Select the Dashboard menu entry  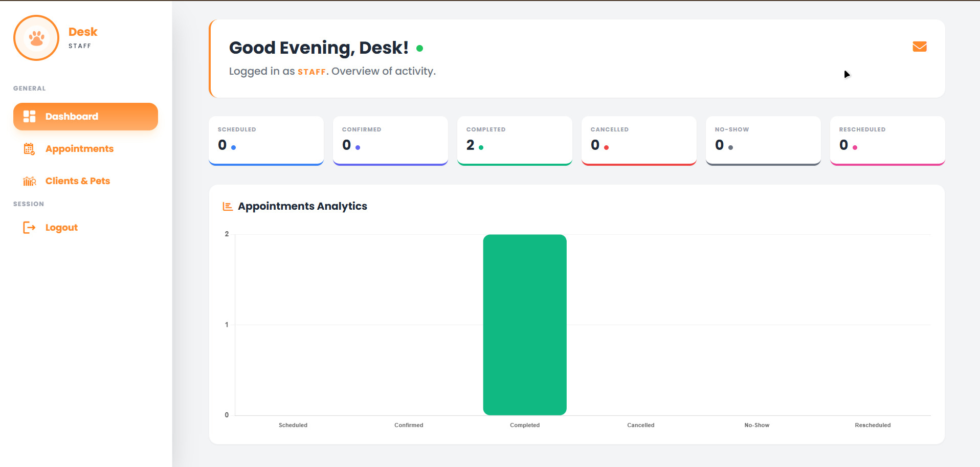[72, 116]
